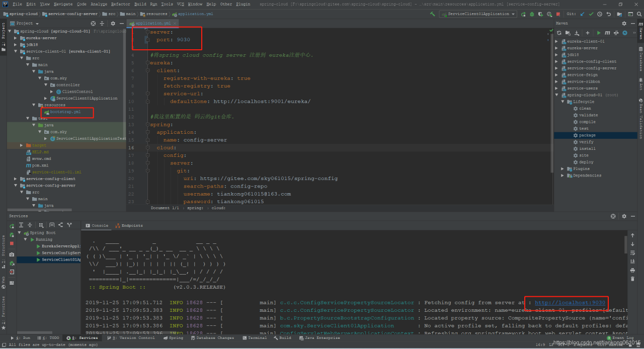The width and height of the screenshot is (644, 349).
Task: Open the http://localhost:9030 link in console
Action: coord(570,303)
